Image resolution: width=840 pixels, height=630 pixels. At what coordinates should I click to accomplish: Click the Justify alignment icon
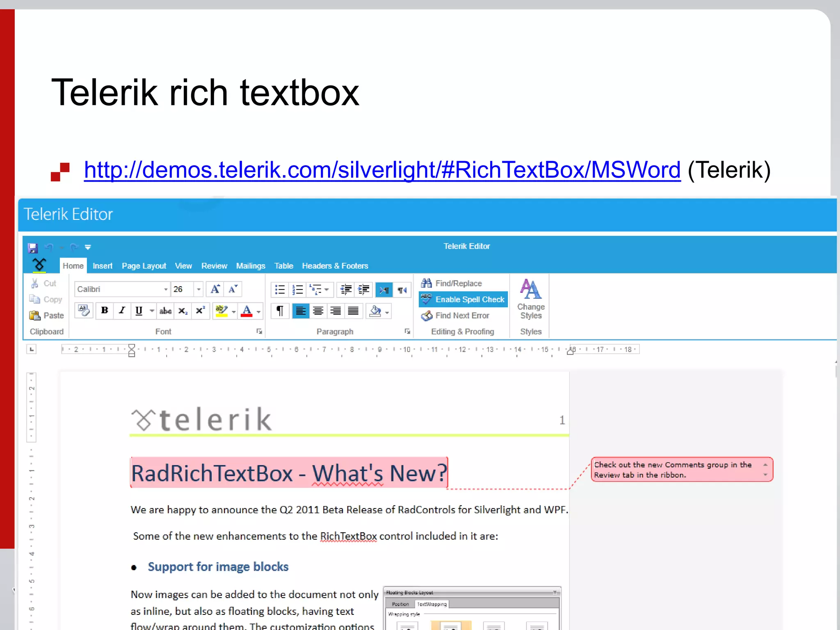(x=353, y=311)
